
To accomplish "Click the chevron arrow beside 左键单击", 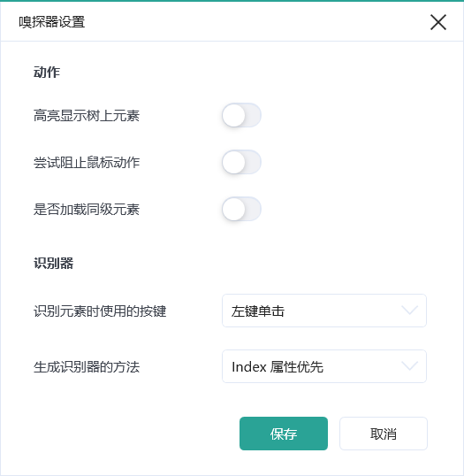I will [409, 311].
